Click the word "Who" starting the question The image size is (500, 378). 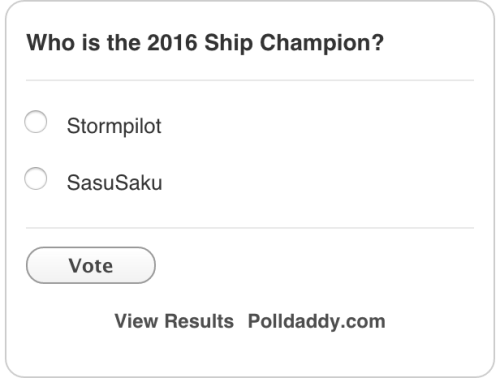[51, 43]
